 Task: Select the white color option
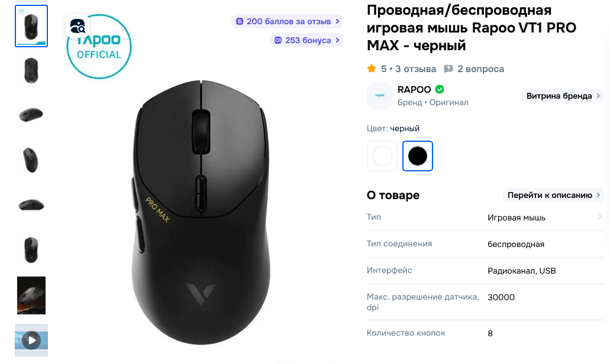[382, 156]
